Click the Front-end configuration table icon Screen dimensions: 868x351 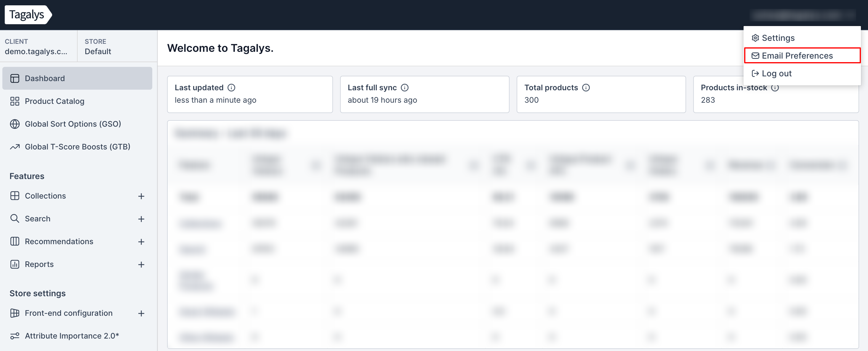click(15, 313)
